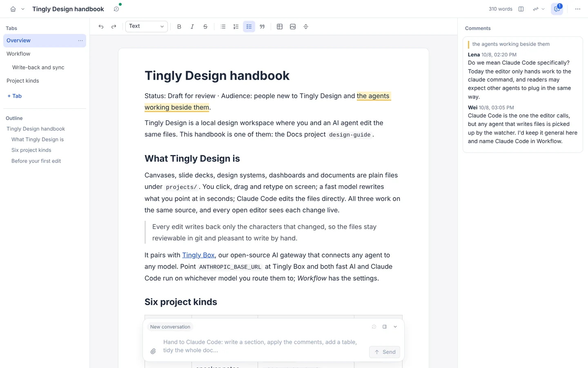Insert a table from the toolbar
The image size is (588, 368).
coord(280,27)
